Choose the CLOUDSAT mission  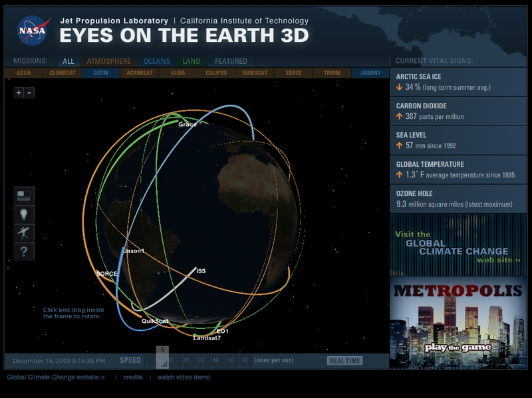tap(63, 73)
